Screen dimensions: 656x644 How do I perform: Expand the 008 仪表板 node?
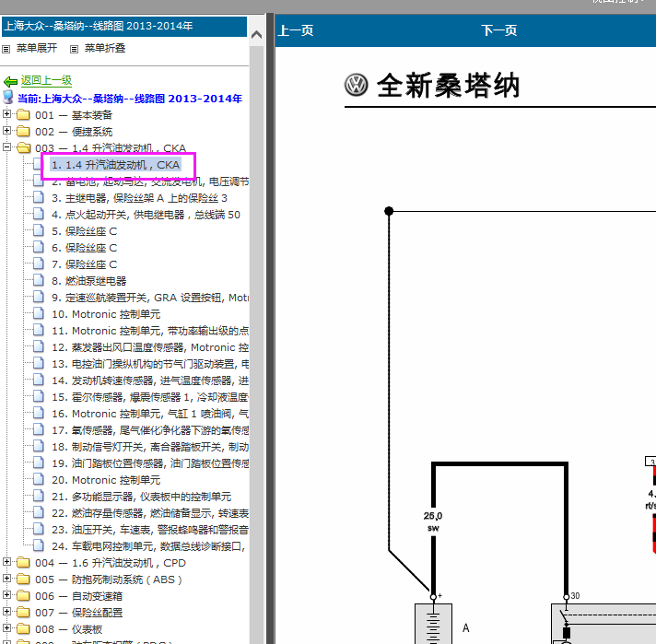coord(6,628)
